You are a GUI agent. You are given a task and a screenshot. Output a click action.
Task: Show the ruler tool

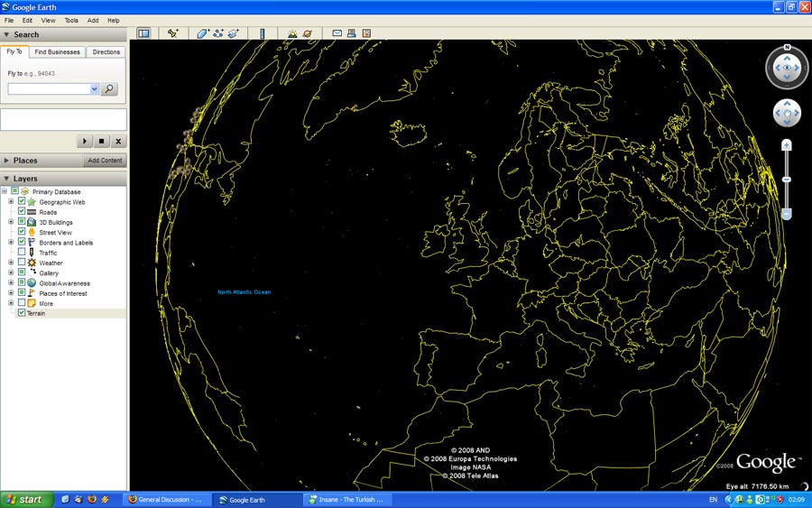pyautogui.click(x=262, y=33)
